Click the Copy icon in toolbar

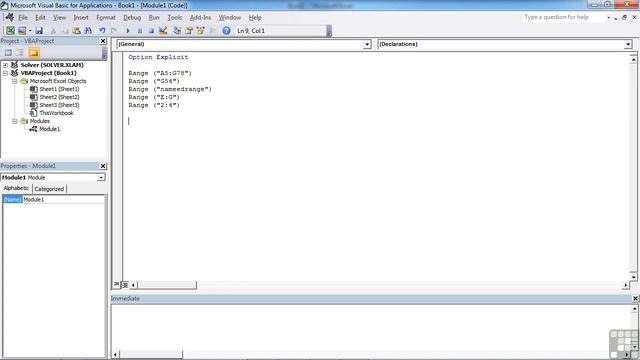point(65,31)
